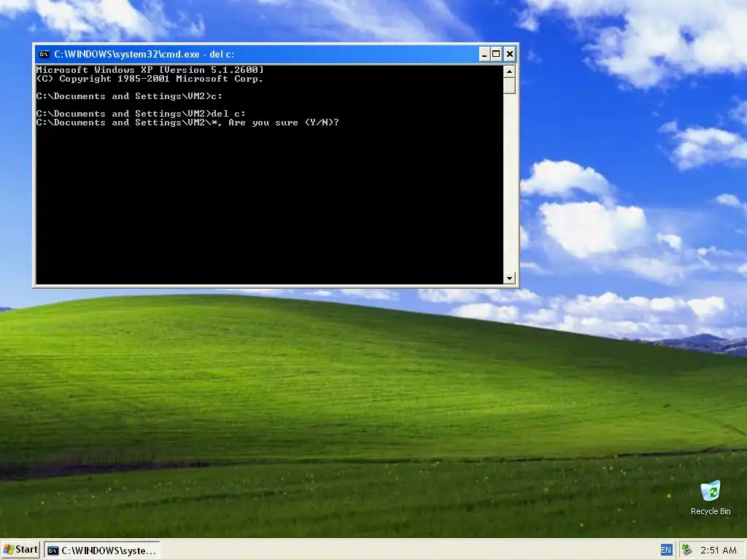The height and width of the screenshot is (560, 747).
Task: Click the 'Microsoft Windows XP [Version 5.1.2600]' line
Action: click(x=150, y=70)
